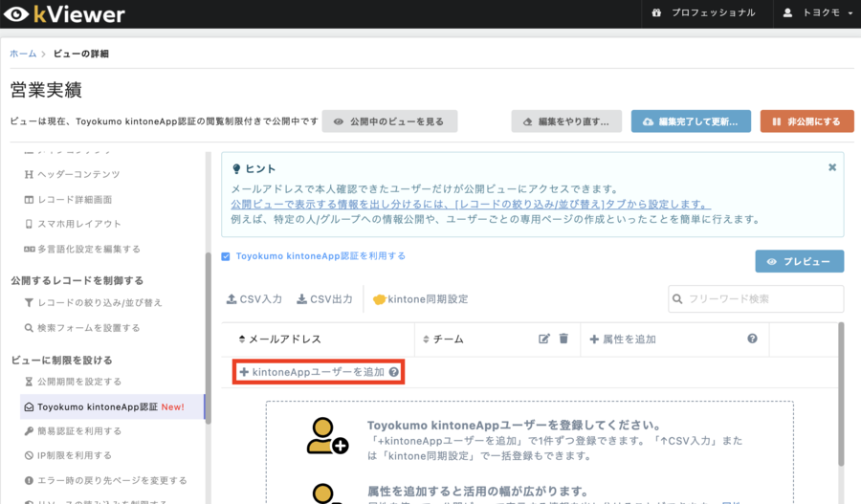The height and width of the screenshot is (504, 861).
Task: Click the left sidebar scrollbar
Action: point(209,338)
